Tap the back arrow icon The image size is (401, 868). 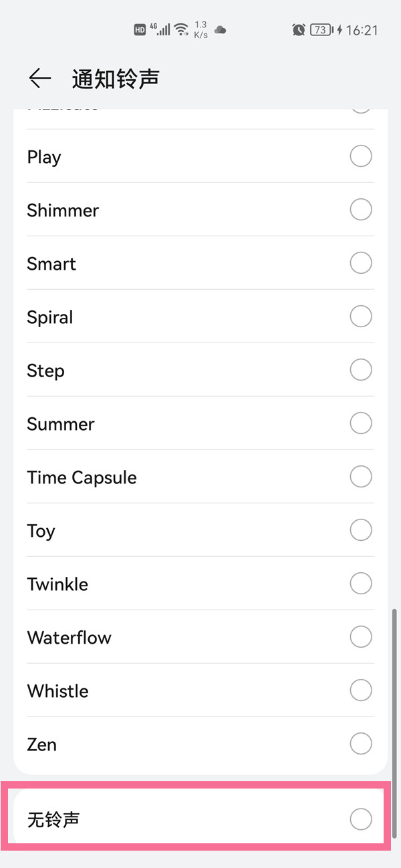click(40, 79)
